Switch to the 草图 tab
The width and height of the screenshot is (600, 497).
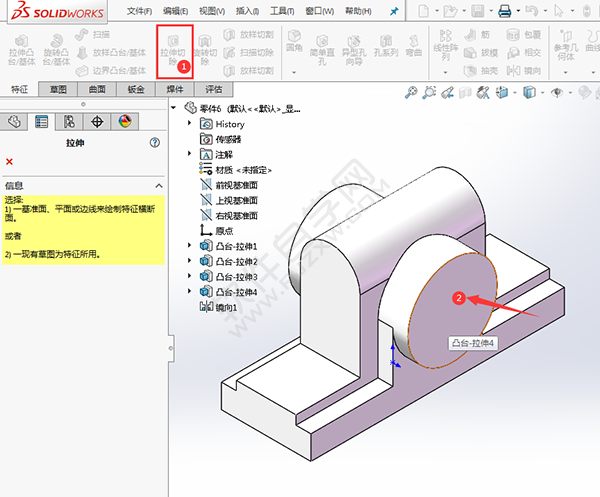(58, 89)
